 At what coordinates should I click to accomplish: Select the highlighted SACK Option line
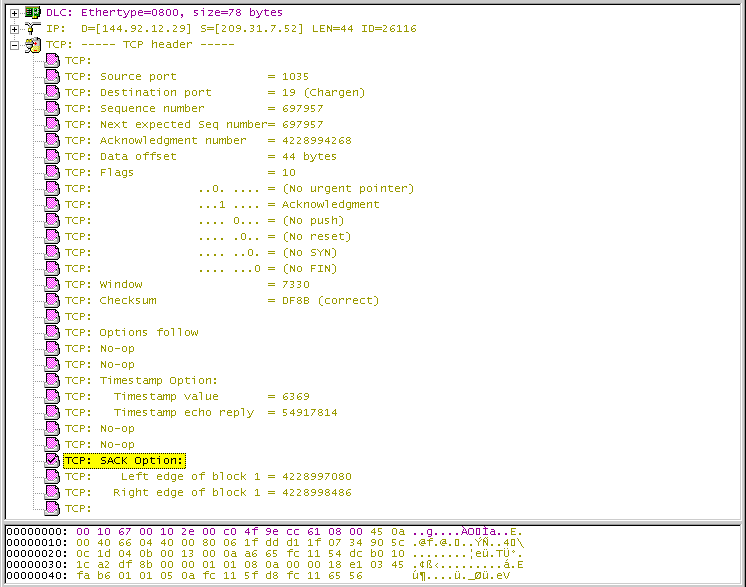pyautogui.click(x=125, y=460)
